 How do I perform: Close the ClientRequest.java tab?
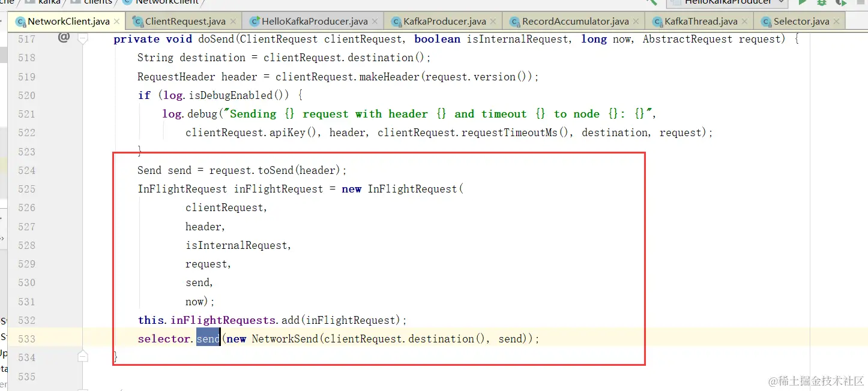tap(234, 22)
